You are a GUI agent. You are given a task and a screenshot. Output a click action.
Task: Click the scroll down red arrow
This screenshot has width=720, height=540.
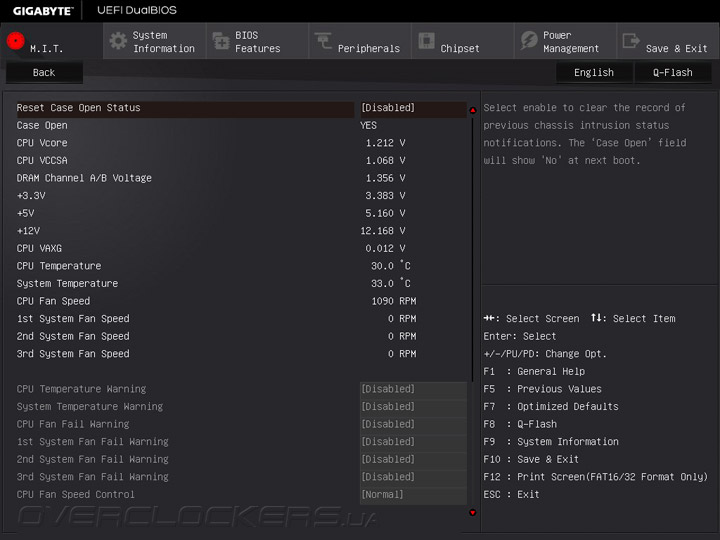pos(473,512)
